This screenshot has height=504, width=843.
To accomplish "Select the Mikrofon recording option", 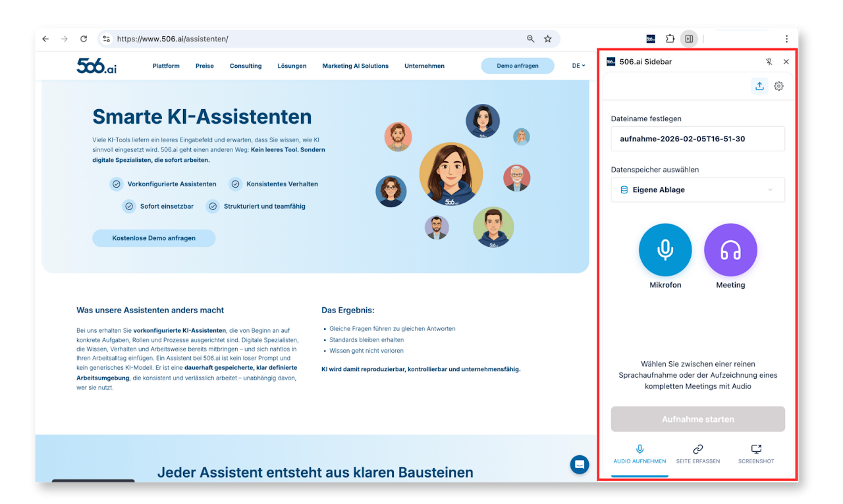I will (665, 250).
